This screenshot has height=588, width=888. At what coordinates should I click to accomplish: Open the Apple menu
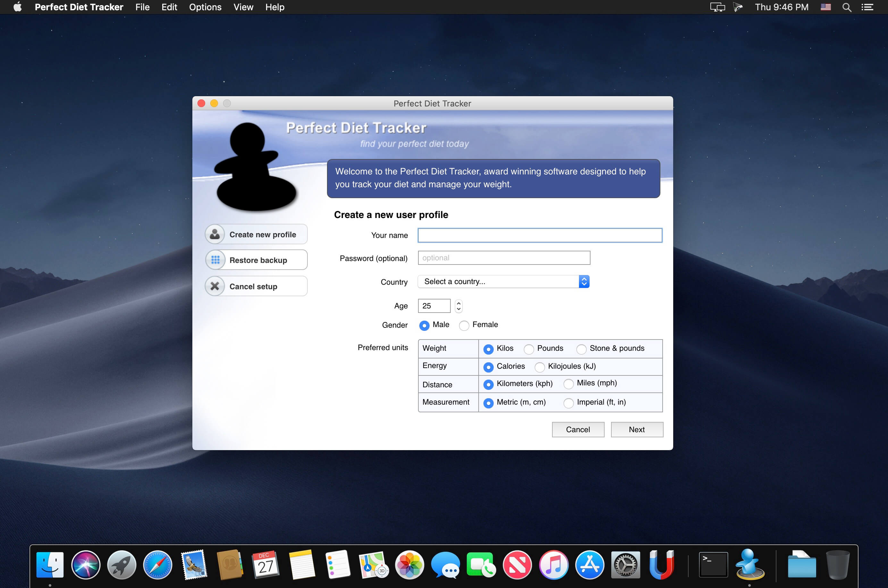click(x=18, y=7)
